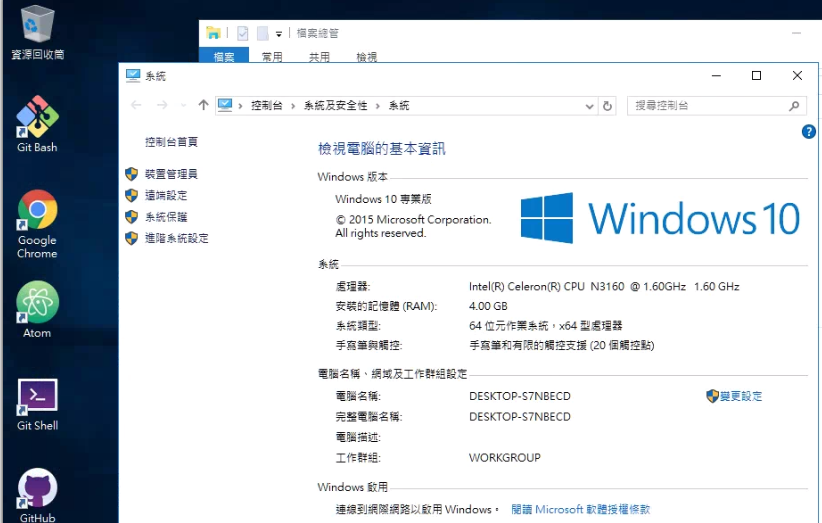Select the text Windows 10 專業版

383,199
